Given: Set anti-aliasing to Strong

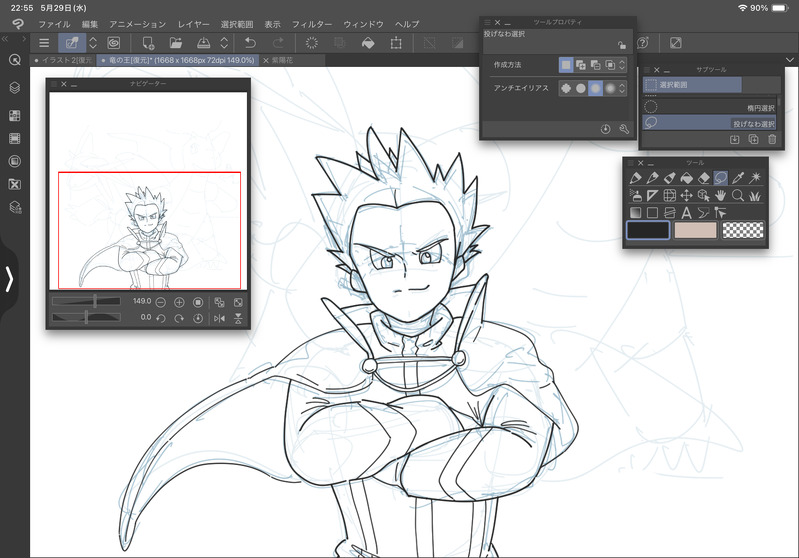Looking at the screenshot, I should click(610, 88).
